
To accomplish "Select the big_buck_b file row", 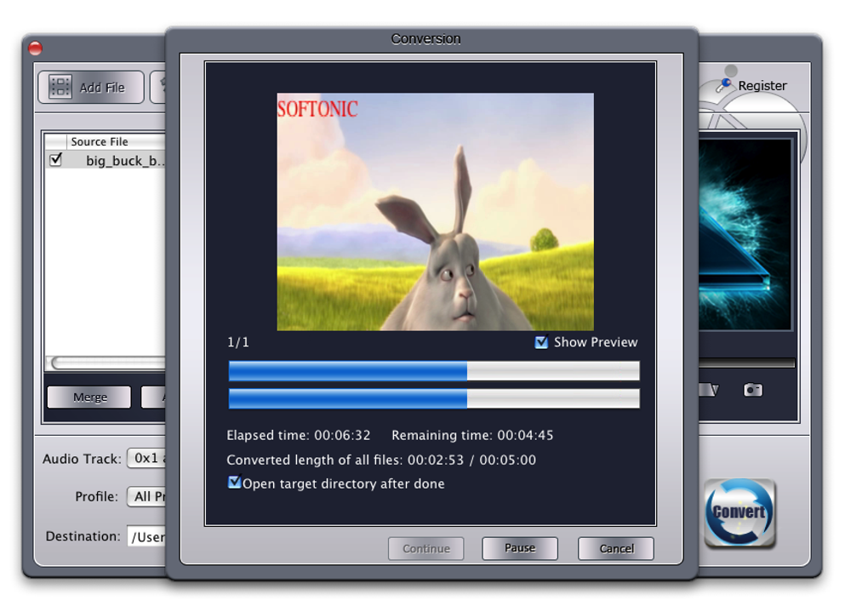I will pyautogui.click(x=106, y=161).
